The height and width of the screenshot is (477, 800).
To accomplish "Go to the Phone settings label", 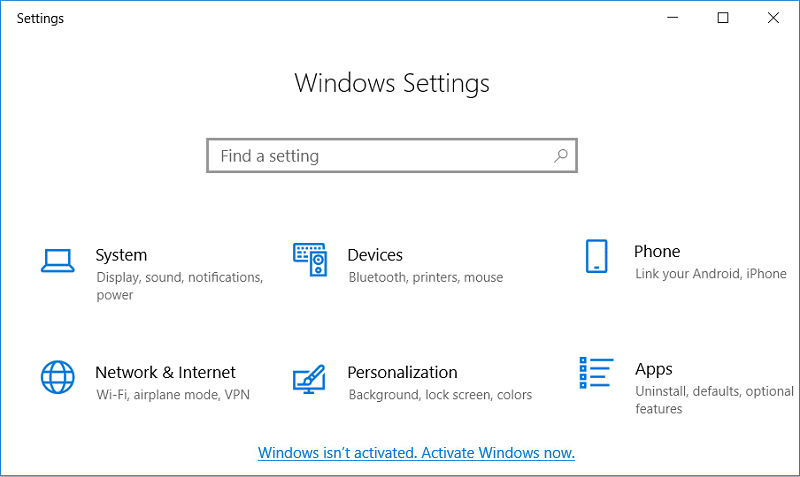I will 657,251.
